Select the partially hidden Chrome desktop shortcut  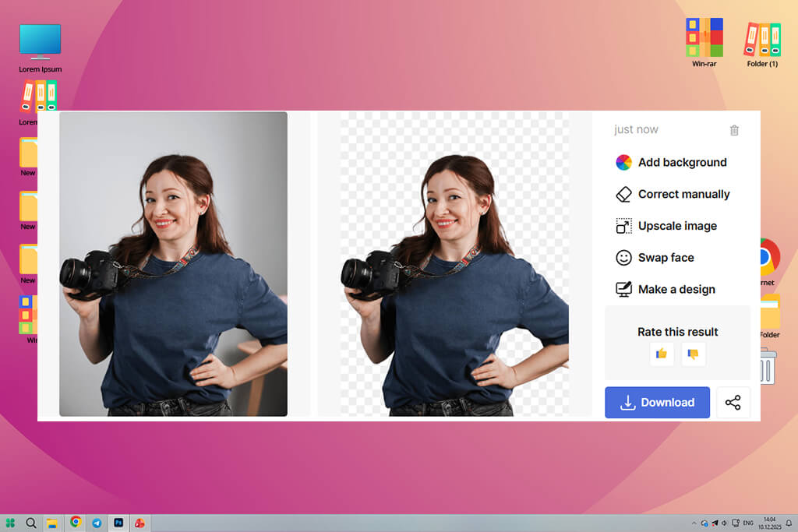769,260
